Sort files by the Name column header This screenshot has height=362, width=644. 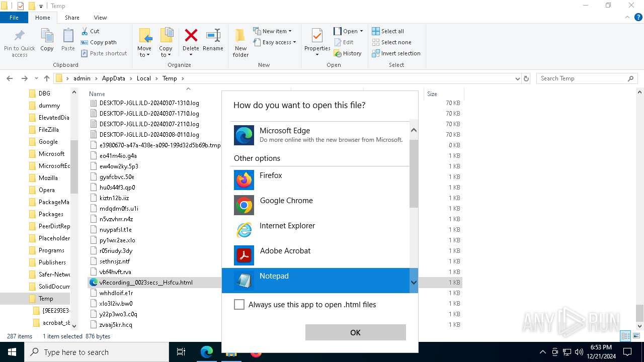[x=97, y=94]
